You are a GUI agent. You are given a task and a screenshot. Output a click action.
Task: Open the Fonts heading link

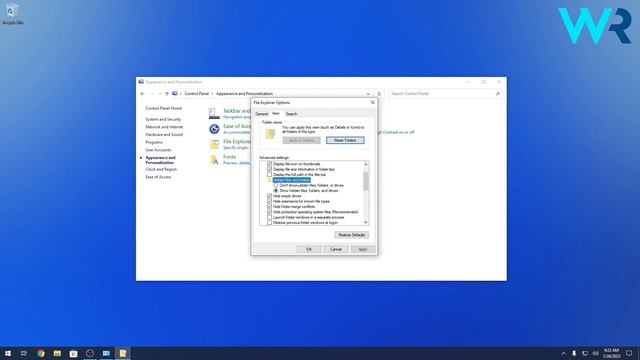coord(229,157)
